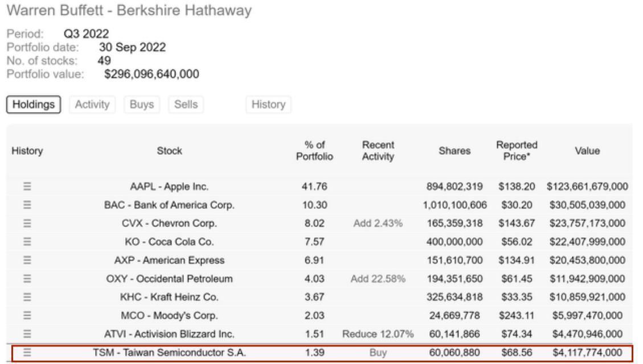The height and width of the screenshot is (364, 643).
Task: Open TSM - Taiwan Semiconductor stock link
Action: click(x=169, y=353)
